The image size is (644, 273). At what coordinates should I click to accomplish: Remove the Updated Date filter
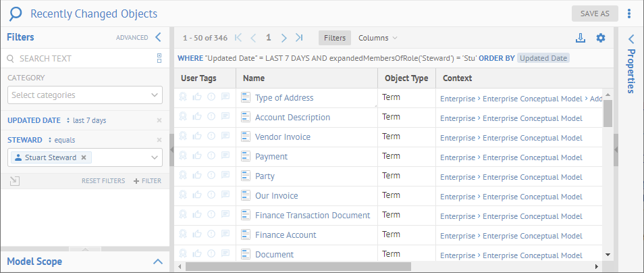click(159, 120)
